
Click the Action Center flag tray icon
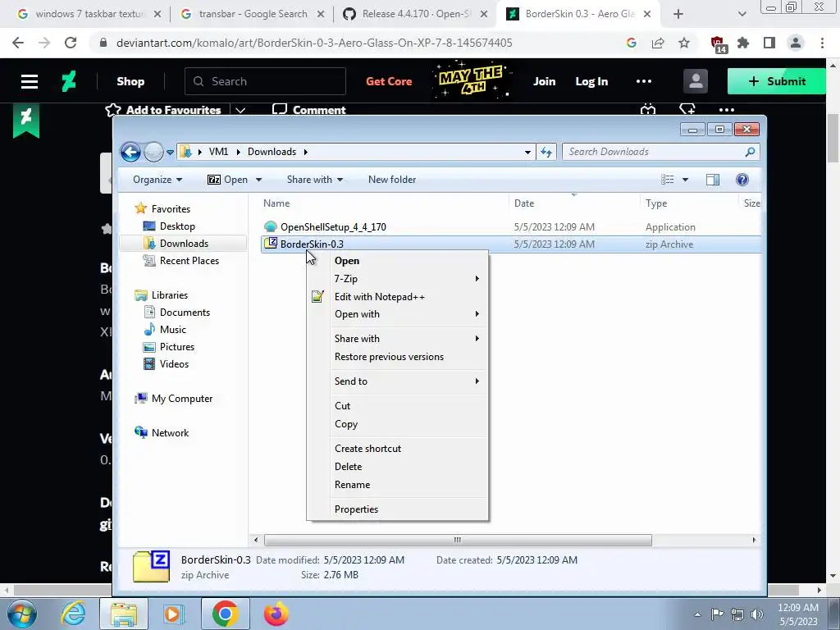tap(717, 614)
